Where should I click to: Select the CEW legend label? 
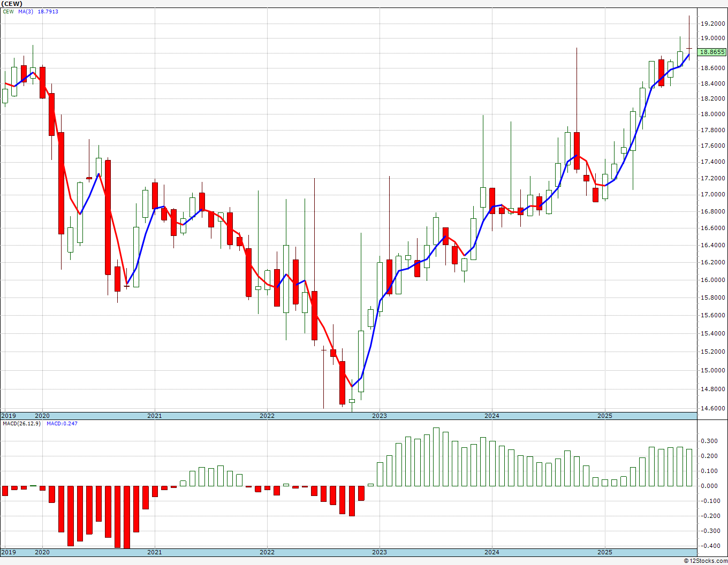tap(8, 11)
